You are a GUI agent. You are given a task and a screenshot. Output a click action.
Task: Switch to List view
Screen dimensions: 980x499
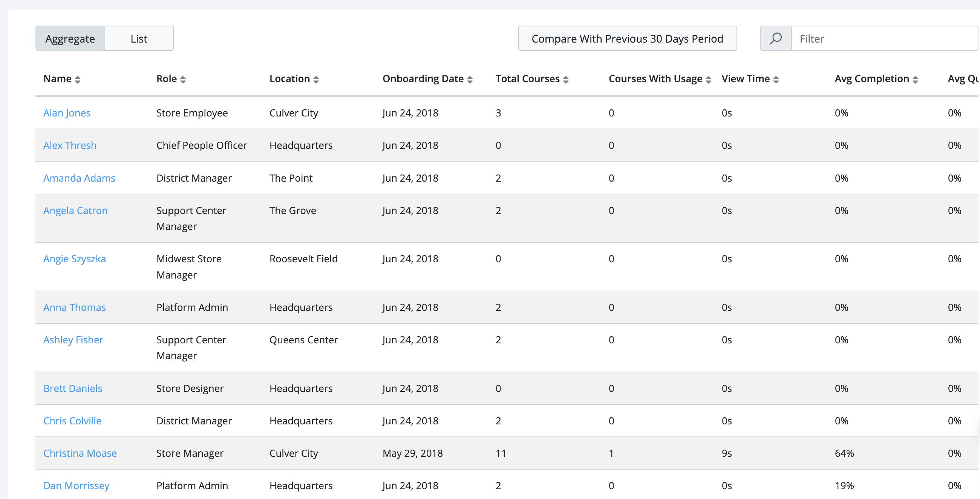[139, 38]
